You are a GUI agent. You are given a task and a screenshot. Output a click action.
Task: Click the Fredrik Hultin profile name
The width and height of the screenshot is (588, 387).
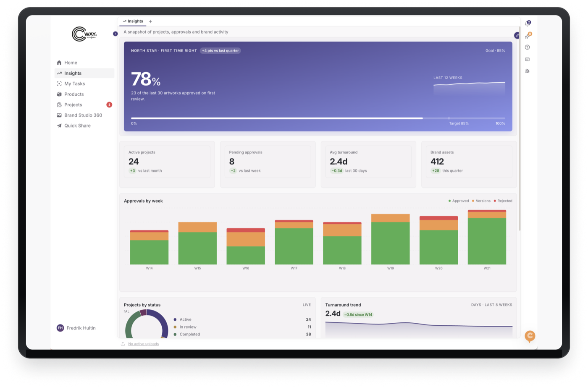(x=81, y=328)
